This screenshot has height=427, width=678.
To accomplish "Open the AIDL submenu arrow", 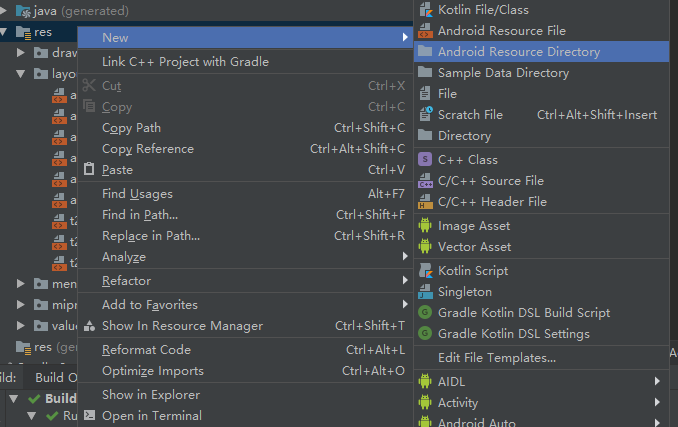I will tap(657, 381).
